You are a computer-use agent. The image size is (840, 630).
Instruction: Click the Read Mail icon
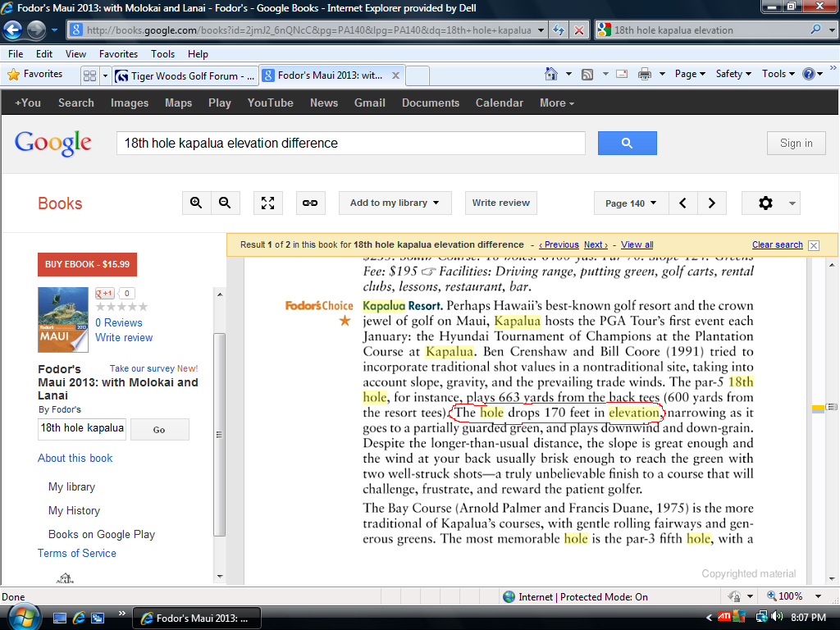click(x=622, y=74)
